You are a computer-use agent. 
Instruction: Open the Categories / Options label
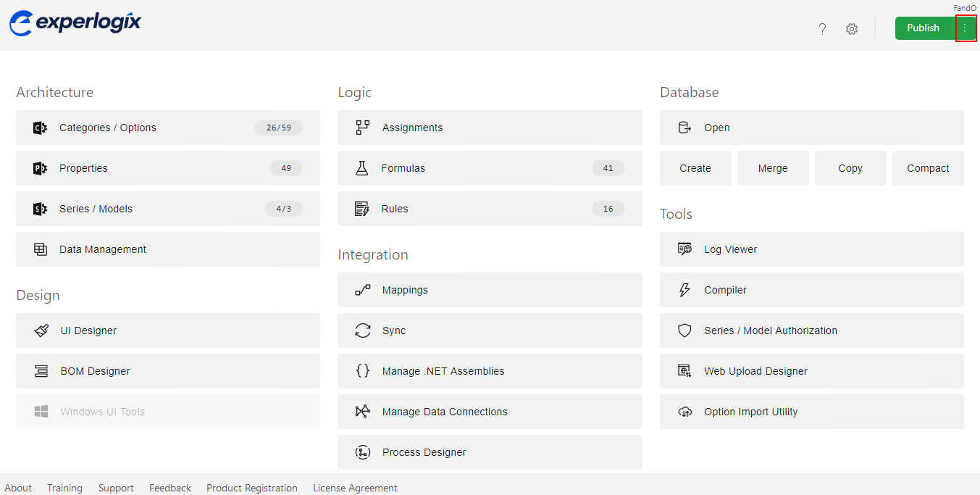point(108,128)
